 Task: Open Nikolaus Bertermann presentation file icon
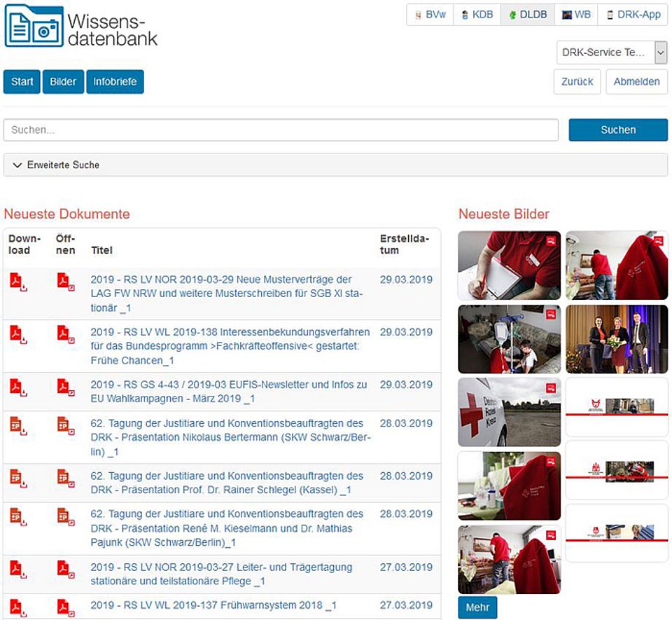pos(66,425)
